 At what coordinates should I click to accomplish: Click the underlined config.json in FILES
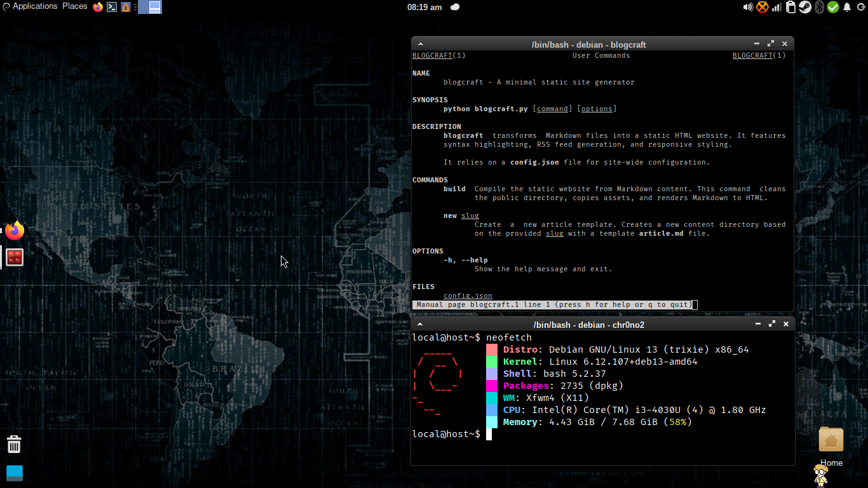click(468, 295)
